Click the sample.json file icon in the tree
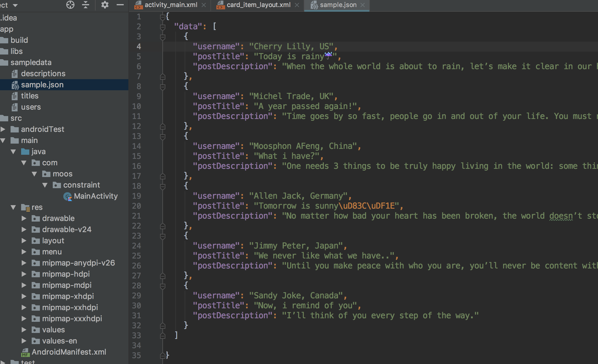 point(15,85)
